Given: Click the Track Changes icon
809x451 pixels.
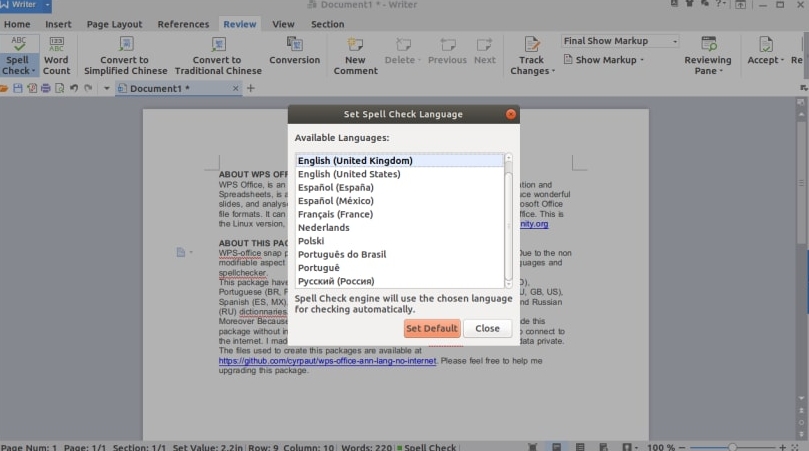Looking at the screenshot, I should tap(531, 45).
